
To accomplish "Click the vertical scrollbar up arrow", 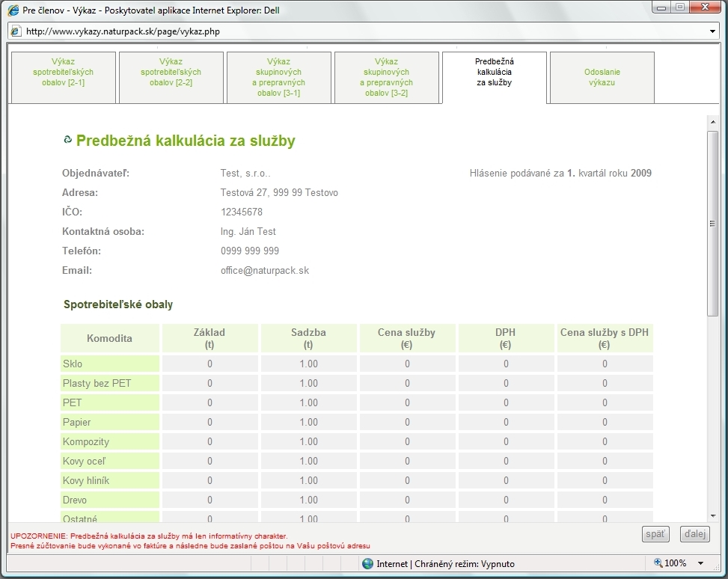I will (x=712, y=121).
